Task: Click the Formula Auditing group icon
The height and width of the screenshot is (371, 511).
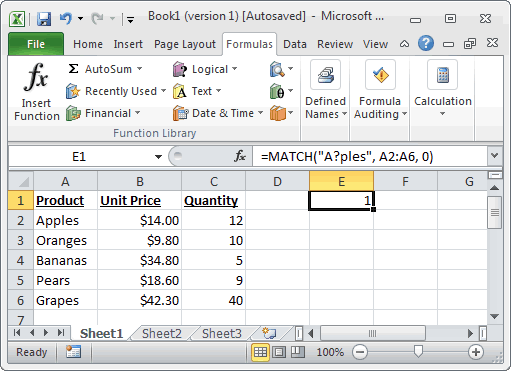Action: 380,75
